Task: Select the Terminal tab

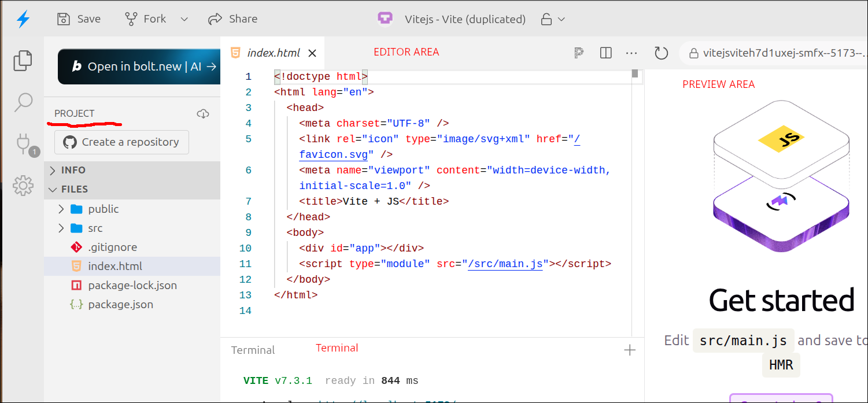Action: click(x=253, y=350)
